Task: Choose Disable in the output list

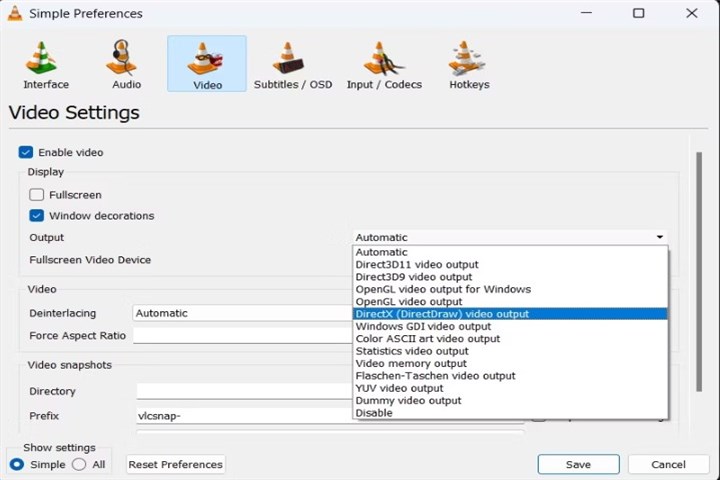Action: pos(510,413)
